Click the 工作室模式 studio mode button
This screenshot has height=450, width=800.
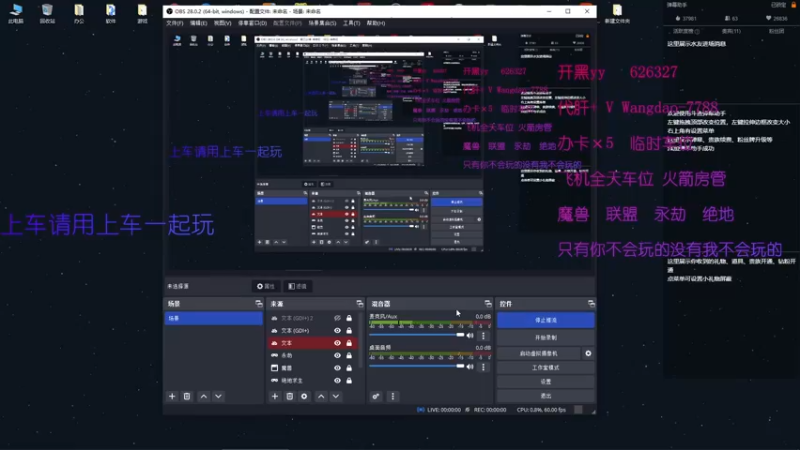[545, 367]
